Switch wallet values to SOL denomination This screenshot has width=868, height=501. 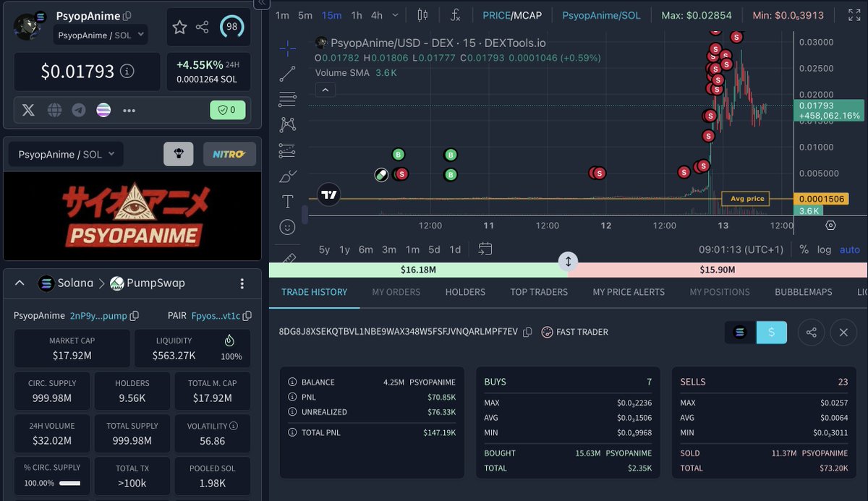pos(740,332)
